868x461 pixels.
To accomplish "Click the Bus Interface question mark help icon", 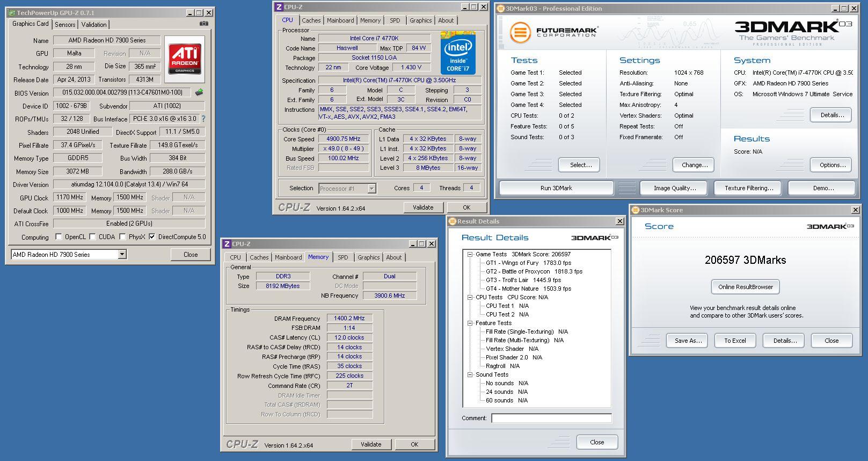I will 203,119.
